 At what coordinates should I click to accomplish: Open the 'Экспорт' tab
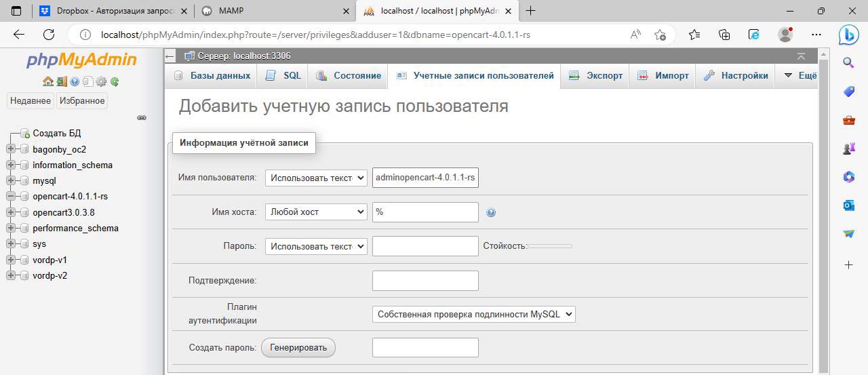point(596,76)
